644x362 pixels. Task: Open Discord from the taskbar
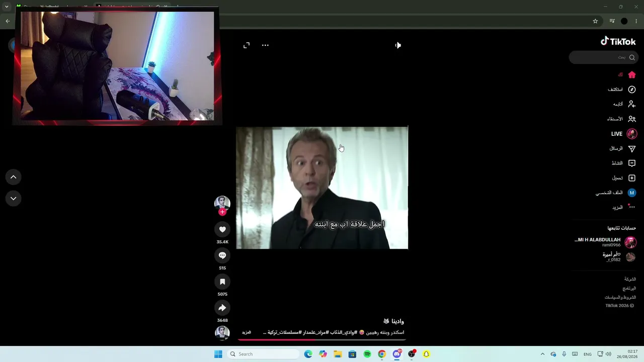coord(397,354)
